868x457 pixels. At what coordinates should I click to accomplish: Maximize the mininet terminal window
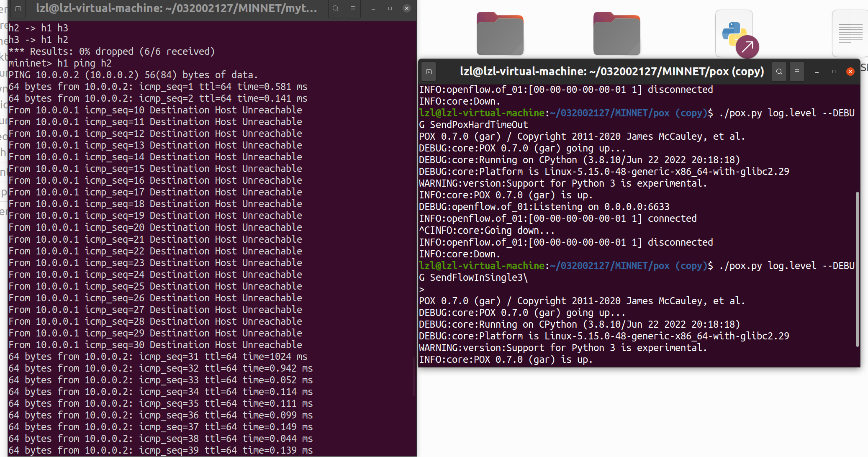pos(390,8)
